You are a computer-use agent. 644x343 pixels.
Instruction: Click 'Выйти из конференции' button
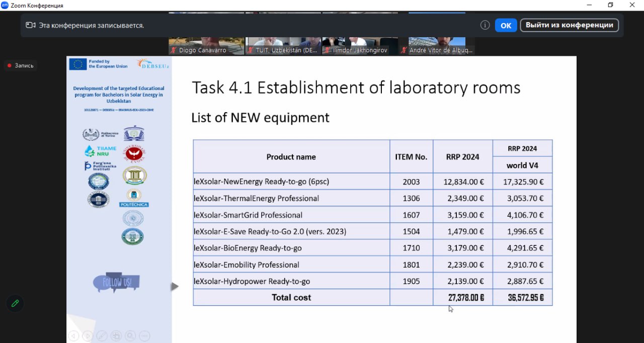click(x=569, y=25)
